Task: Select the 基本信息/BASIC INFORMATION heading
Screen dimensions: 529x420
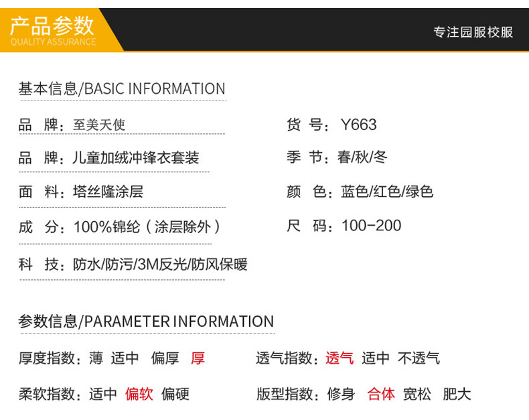Action: [122, 89]
